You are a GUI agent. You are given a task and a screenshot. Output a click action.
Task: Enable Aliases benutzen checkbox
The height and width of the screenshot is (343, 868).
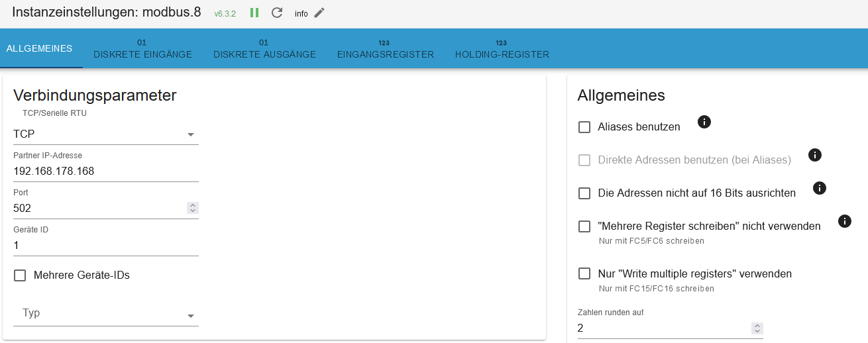584,127
